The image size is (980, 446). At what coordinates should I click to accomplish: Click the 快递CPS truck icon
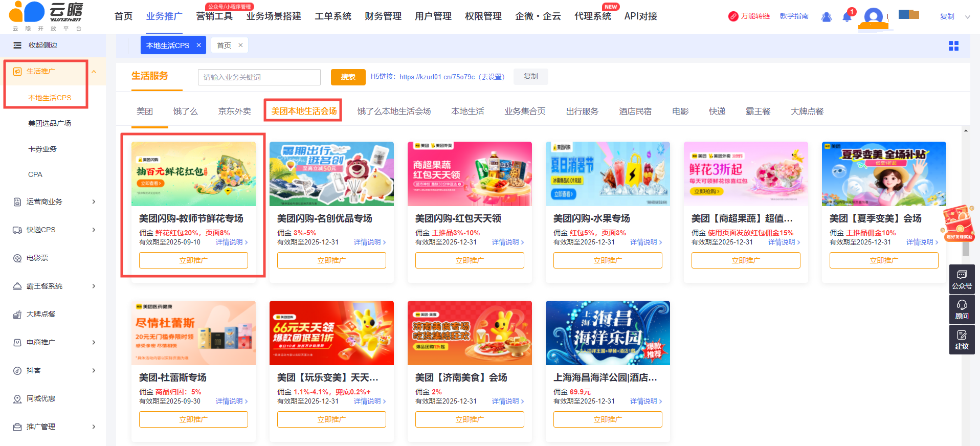(x=17, y=230)
